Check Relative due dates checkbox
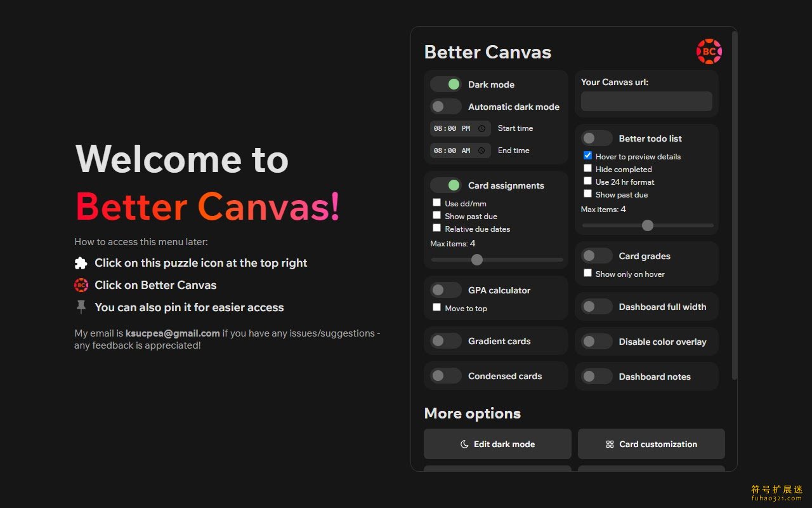 click(436, 228)
